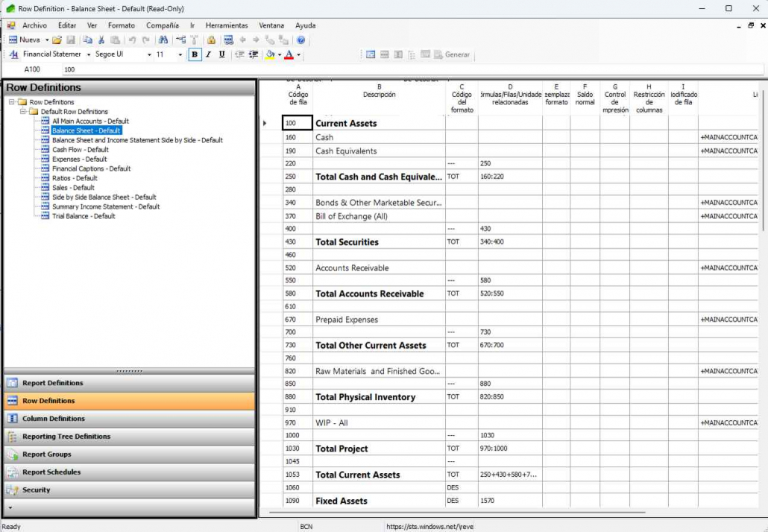Viewport: 768px width, 532px height.
Task: Open the Ayuda help toolbar icon
Action: click(300, 39)
